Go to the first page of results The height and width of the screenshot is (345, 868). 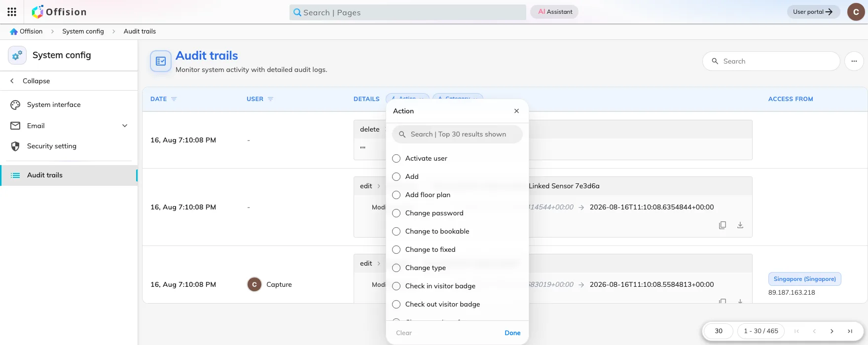click(796, 331)
